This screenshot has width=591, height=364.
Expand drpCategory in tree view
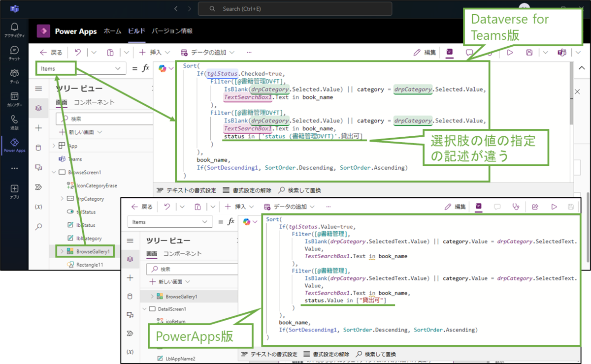click(62, 199)
